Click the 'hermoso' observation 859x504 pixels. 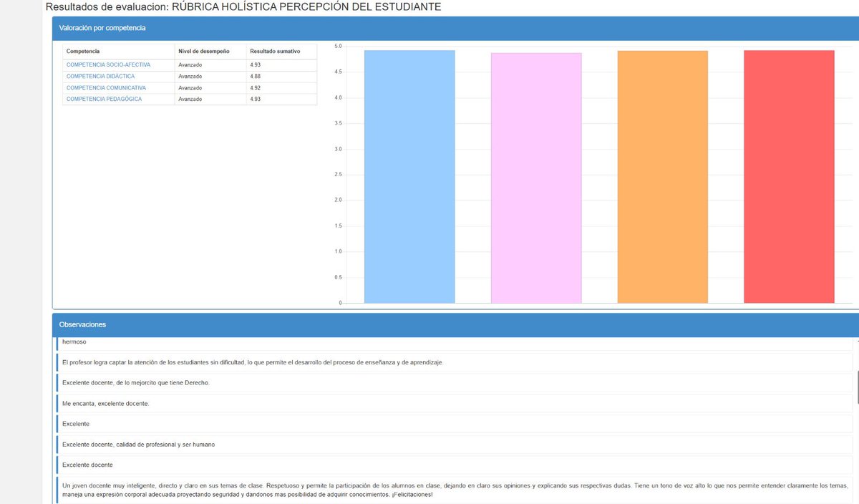(x=455, y=344)
